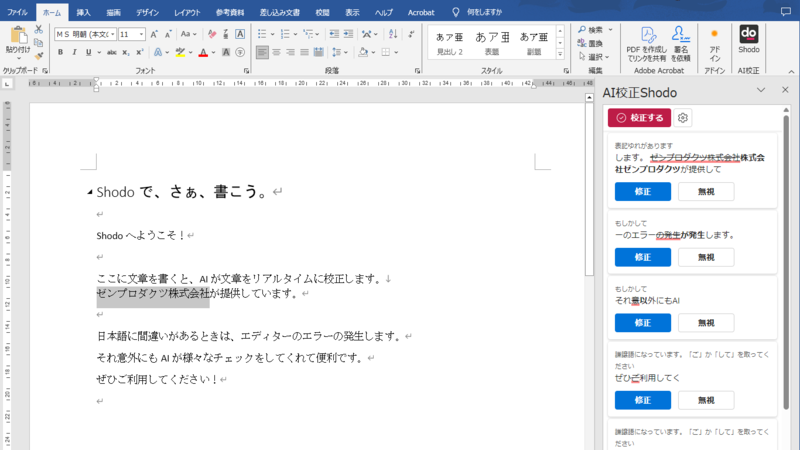The height and width of the screenshot is (450, 800).
Task: Select the 見出し 2 style
Action: [449, 42]
